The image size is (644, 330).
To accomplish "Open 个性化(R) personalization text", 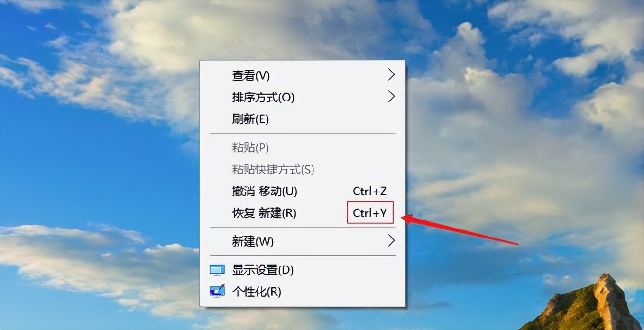I will [257, 292].
